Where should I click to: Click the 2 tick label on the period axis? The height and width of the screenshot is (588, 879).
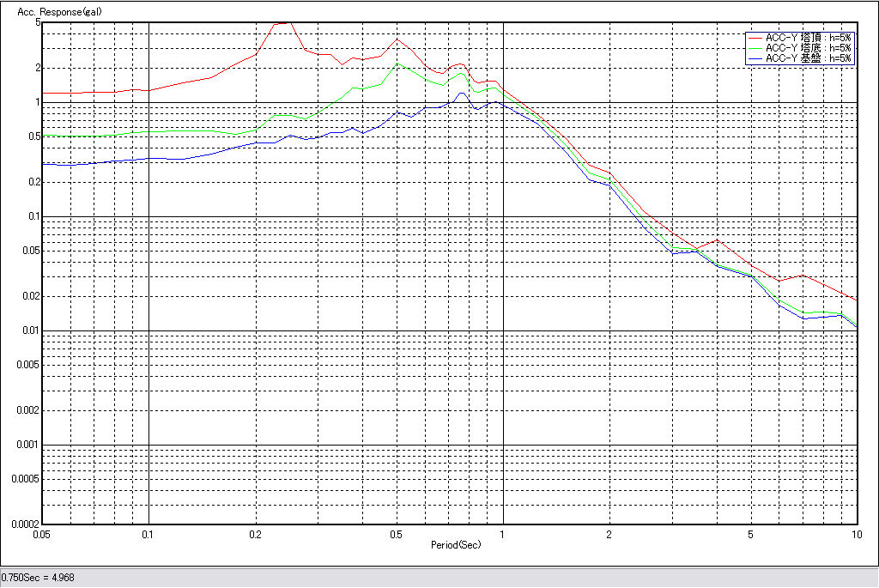click(x=609, y=534)
